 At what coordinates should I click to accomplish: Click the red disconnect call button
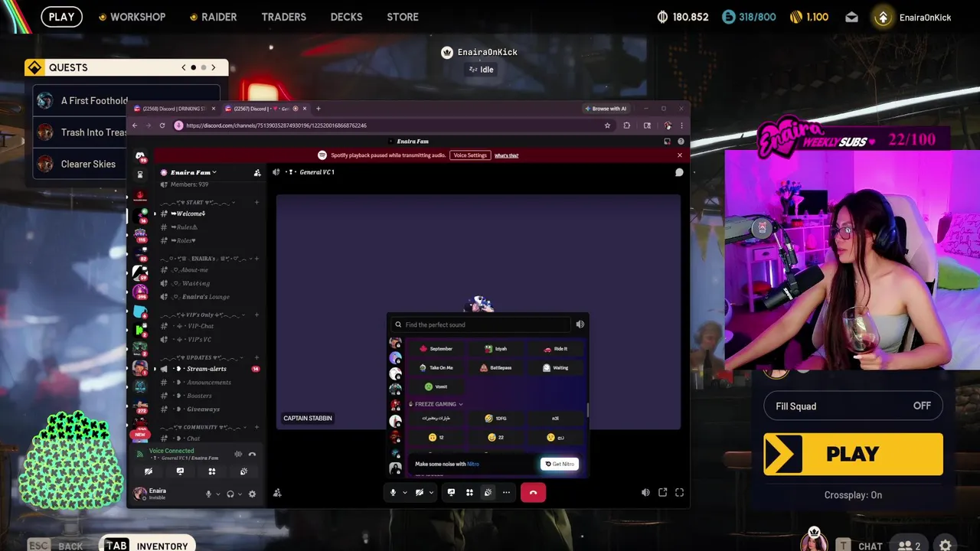point(533,493)
